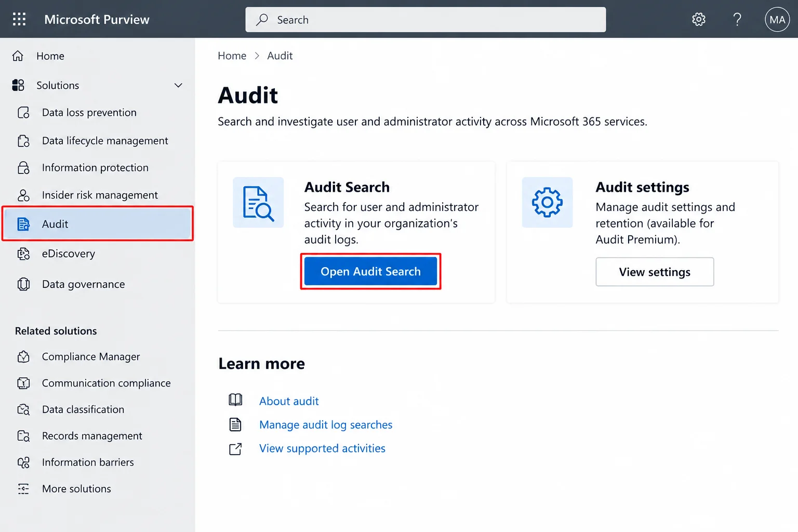
Task: Click the View settings button
Action: 655,272
